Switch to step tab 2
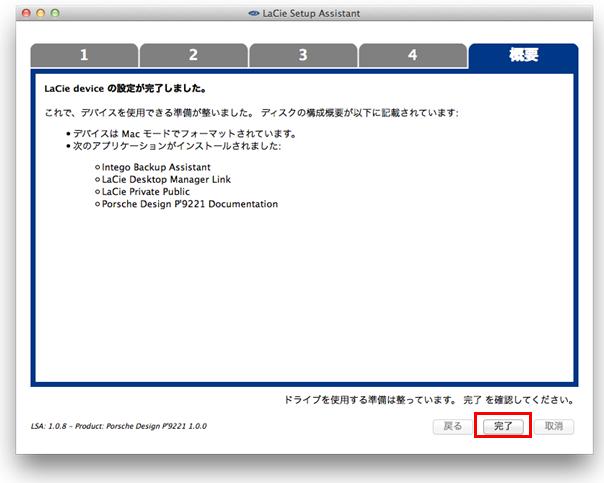 [194, 55]
